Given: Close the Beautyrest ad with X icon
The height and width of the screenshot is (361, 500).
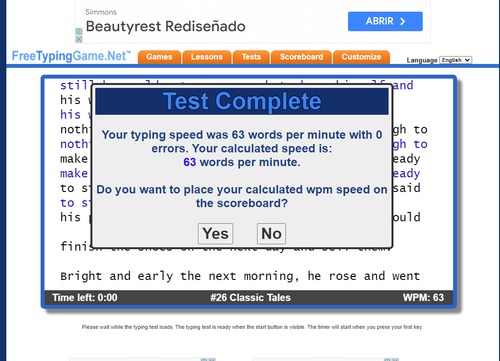Looking at the screenshot, I should [79, 39].
